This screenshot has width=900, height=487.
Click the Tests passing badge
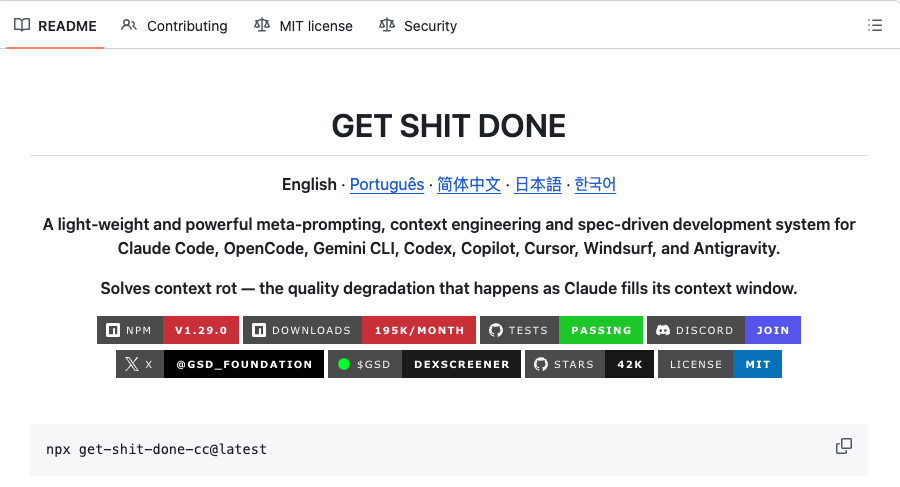coord(561,330)
